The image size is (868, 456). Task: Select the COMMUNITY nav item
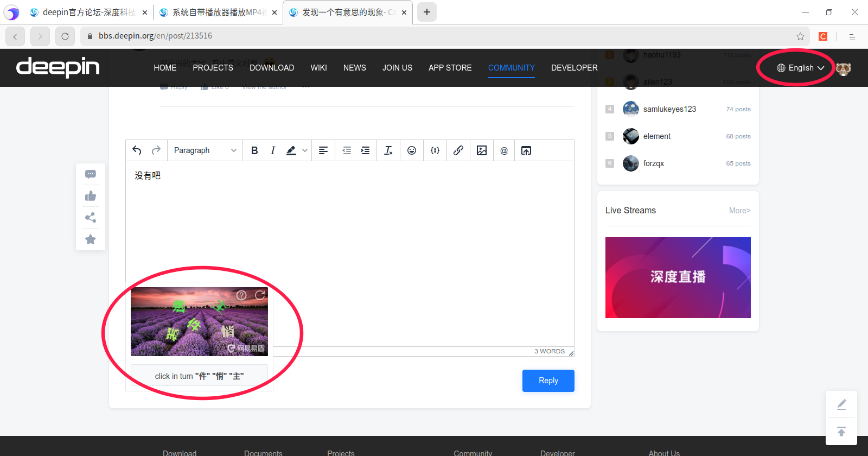(x=512, y=68)
